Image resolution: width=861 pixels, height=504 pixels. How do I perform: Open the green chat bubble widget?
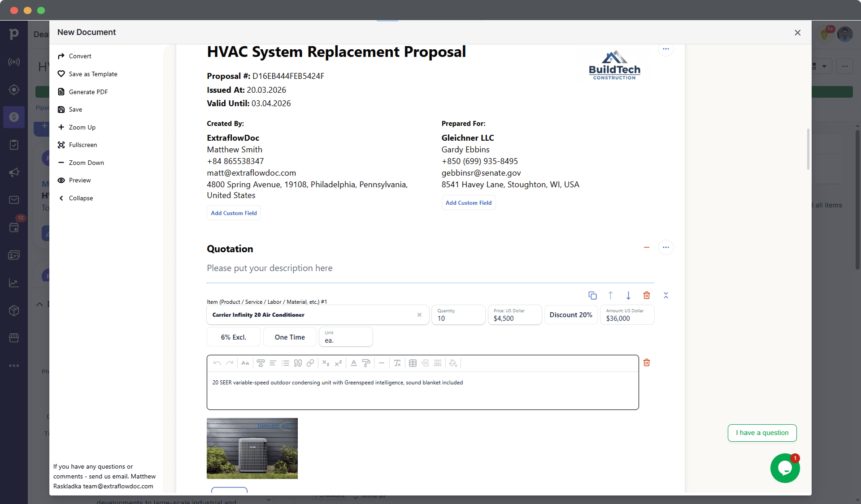[785, 468]
